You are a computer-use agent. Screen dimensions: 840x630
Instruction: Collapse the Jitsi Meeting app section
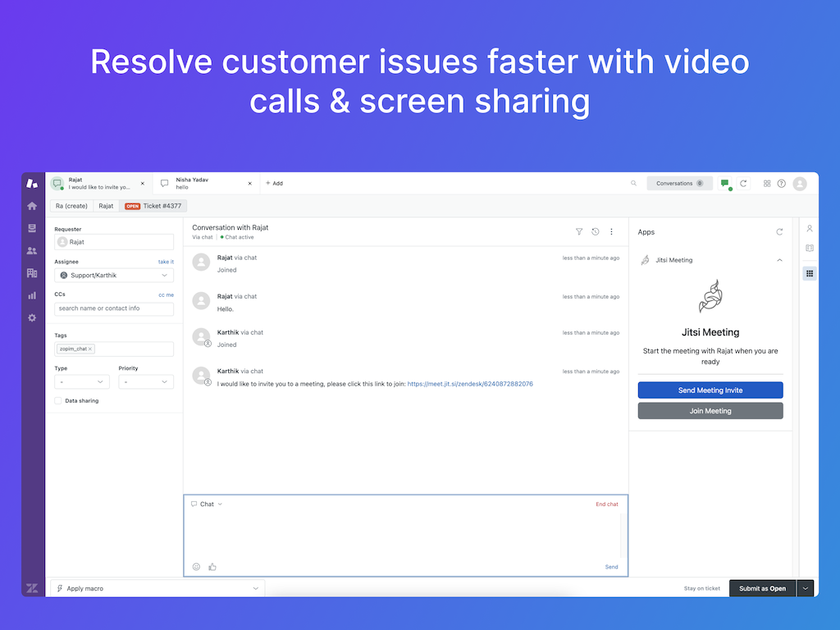pyautogui.click(x=779, y=260)
